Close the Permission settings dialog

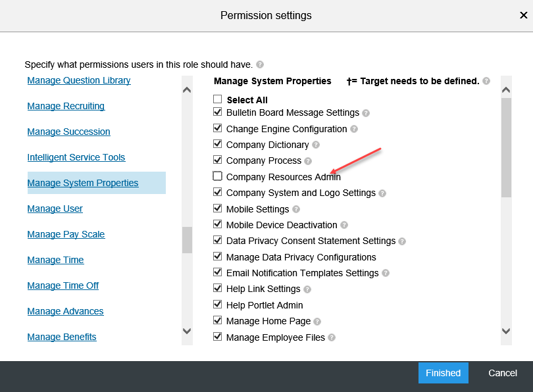(x=524, y=15)
